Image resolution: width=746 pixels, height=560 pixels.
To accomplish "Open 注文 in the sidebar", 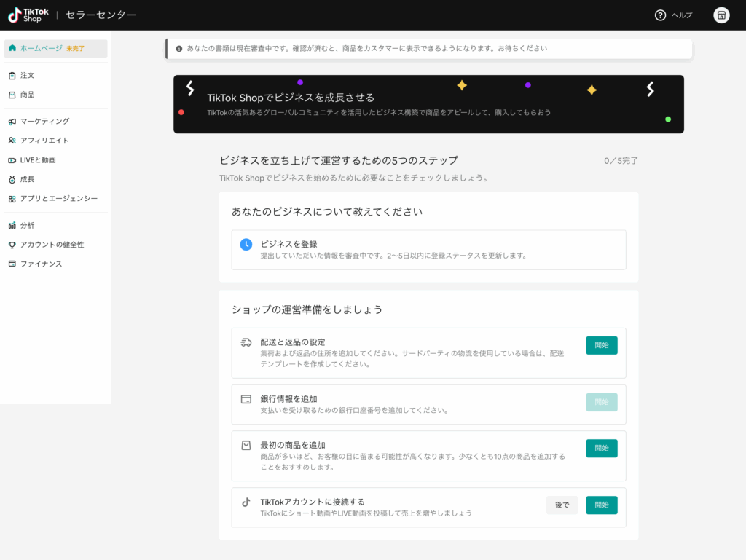I will pyautogui.click(x=27, y=75).
